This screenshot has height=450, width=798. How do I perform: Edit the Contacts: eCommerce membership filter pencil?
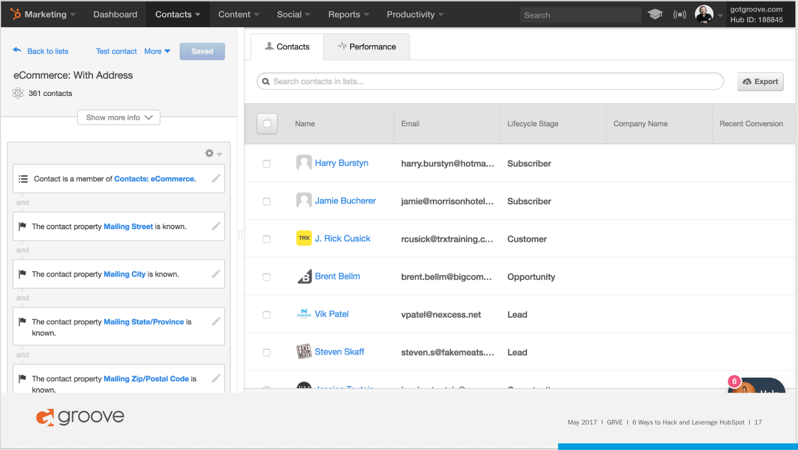(x=216, y=178)
